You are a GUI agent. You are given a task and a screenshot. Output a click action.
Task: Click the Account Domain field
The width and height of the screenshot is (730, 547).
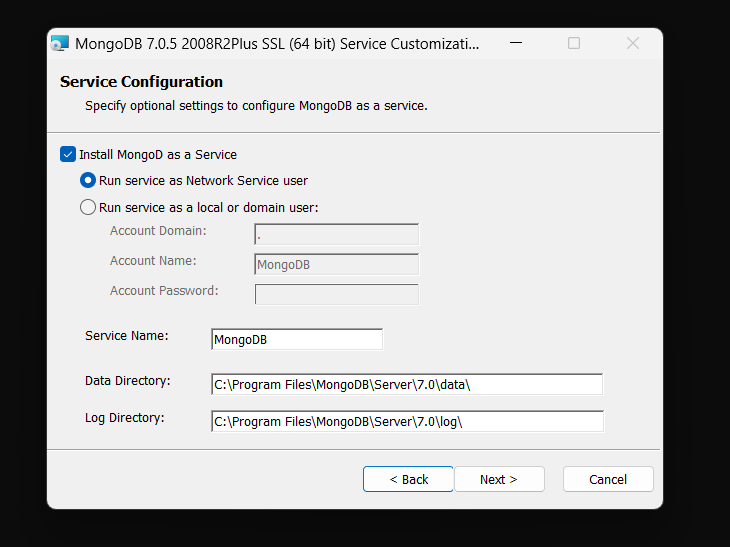[337, 234]
